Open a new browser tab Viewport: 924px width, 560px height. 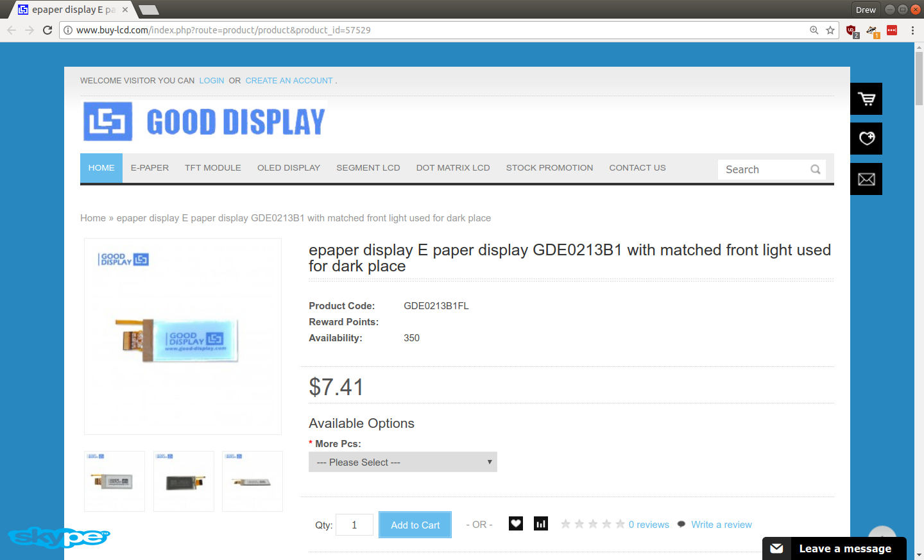[x=149, y=10]
